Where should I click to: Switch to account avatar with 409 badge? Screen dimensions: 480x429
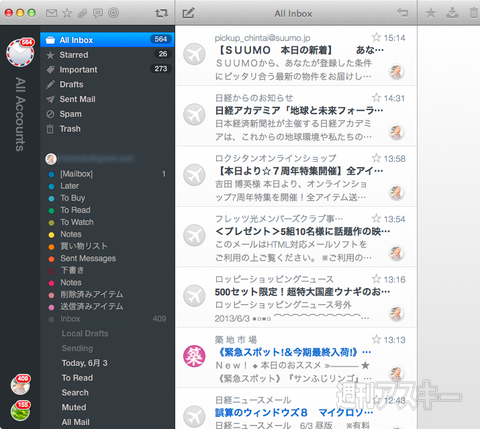[x=20, y=384]
